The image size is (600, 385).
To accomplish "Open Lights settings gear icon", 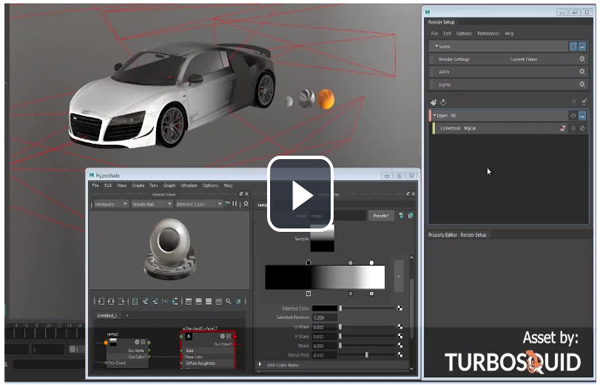I will click(582, 84).
